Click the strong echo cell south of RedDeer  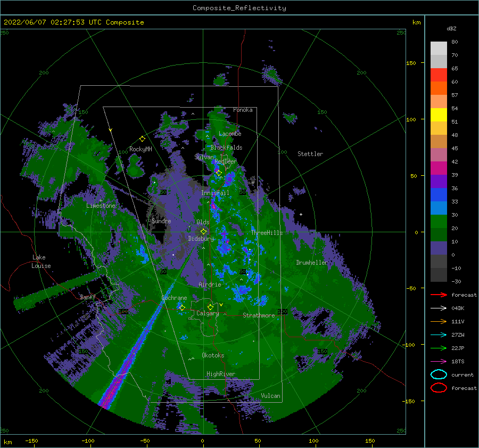coord(228,178)
